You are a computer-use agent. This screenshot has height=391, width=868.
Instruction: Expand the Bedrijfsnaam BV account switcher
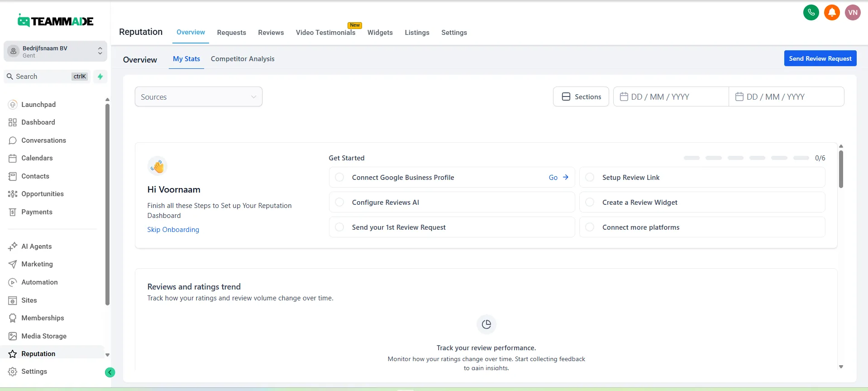pyautogui.click(x=55, y=51)
